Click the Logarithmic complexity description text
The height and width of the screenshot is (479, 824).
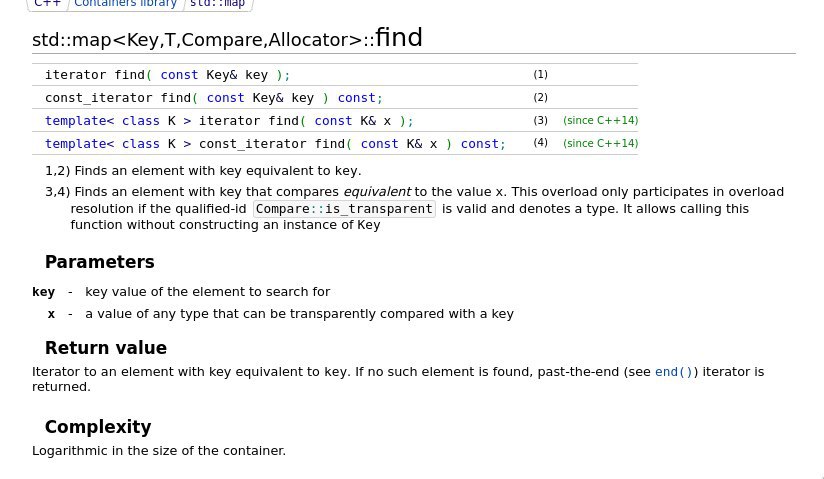[159, 451]
